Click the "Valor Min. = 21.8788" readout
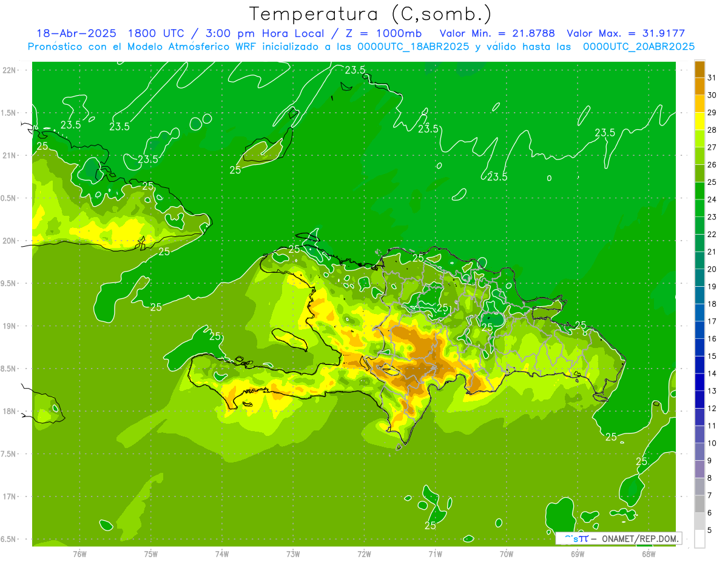Viewport: 728px width, 562px height. [497, 33]
